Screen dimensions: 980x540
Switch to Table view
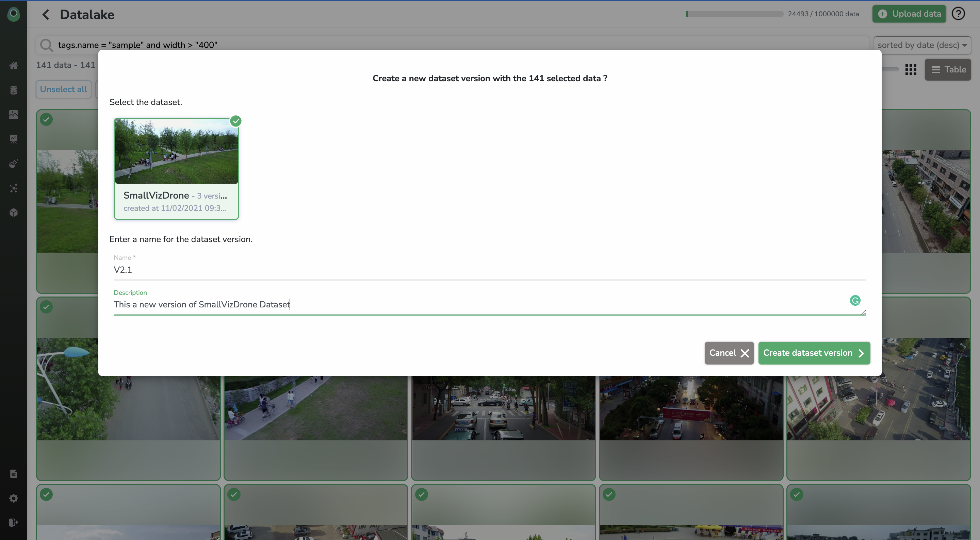(948, 70)
